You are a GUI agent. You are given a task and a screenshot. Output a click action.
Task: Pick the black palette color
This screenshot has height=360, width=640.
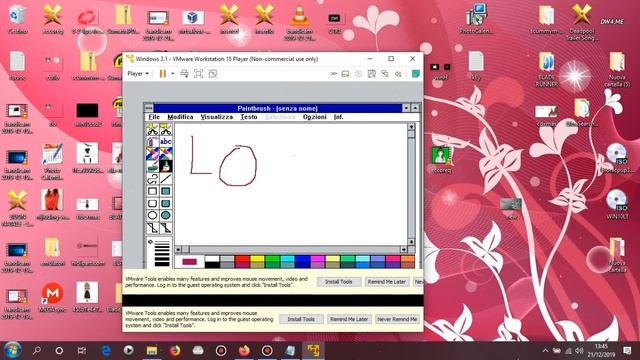212,265
